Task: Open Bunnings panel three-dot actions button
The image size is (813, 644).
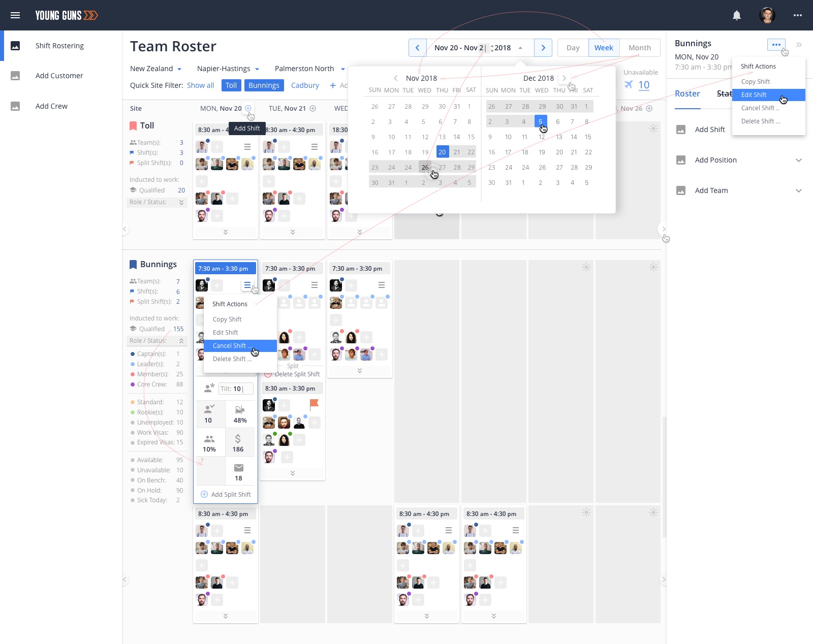Action: pos(776,45)
